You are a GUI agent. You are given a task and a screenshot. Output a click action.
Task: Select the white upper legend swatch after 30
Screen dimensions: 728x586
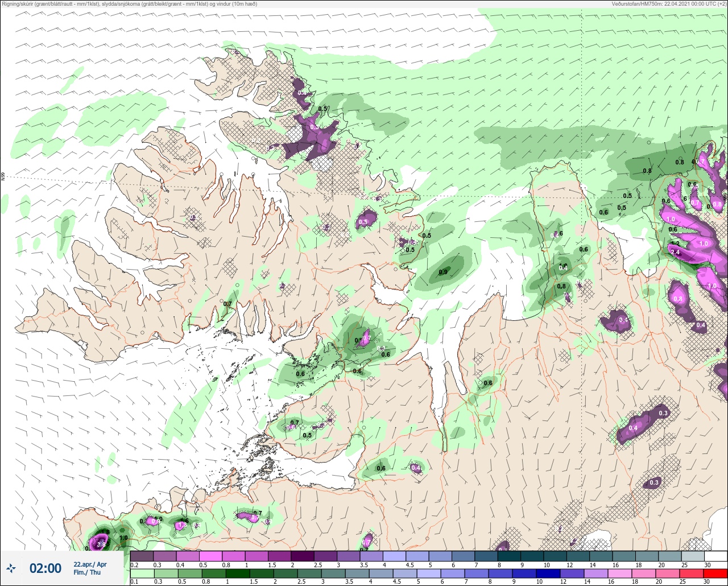(x=715, y=556)
